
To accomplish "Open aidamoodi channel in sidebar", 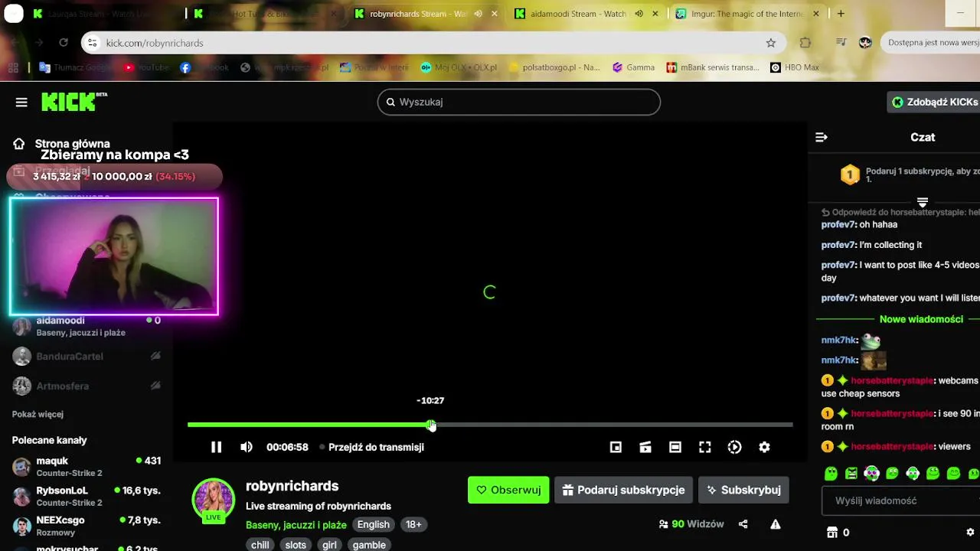I will pyautogui.click(x=87, y=326).
